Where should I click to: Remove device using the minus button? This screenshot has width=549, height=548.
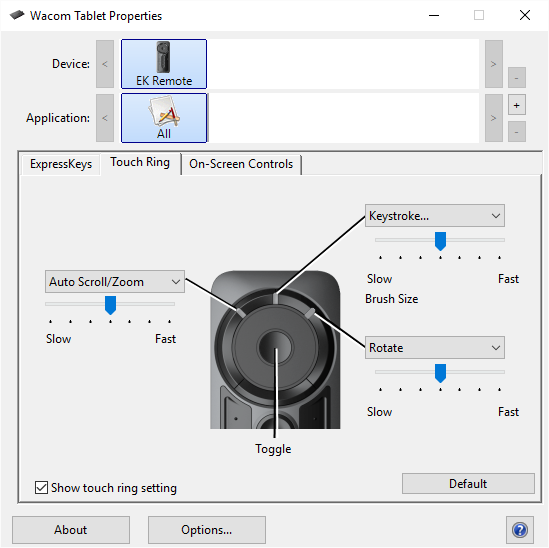tap(517, 78)
